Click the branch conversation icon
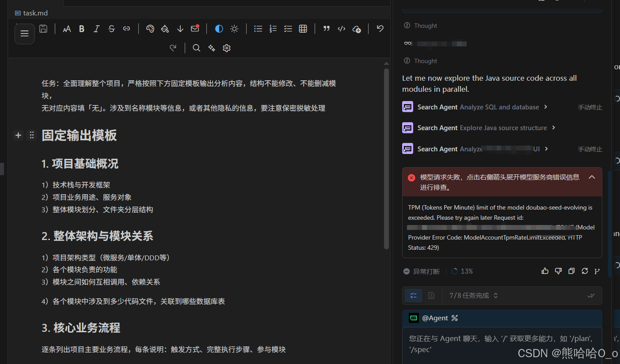 pos(597,271)
